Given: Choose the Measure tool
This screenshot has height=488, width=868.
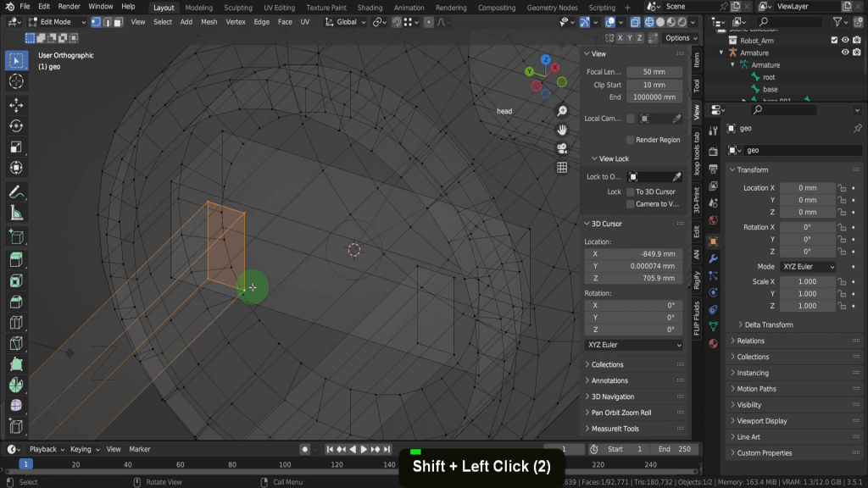Looking at the screenshot, I should coord(16,213).
